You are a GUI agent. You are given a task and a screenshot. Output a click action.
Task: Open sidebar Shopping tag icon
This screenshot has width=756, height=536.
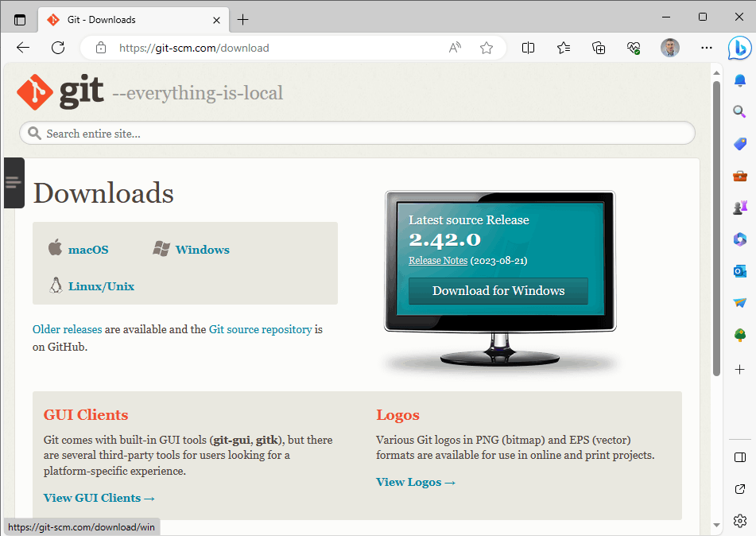pyautogui.click(x=739, y=144)
